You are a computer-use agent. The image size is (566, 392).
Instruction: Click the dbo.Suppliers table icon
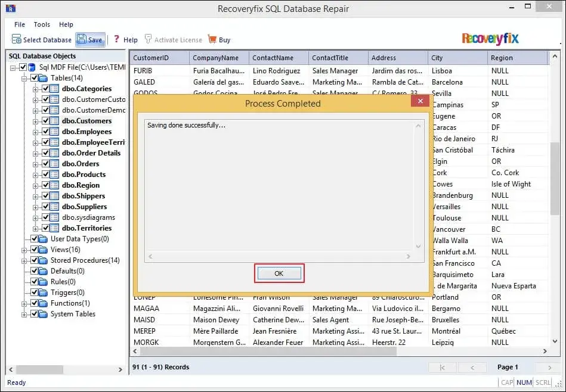click(54, 207)
